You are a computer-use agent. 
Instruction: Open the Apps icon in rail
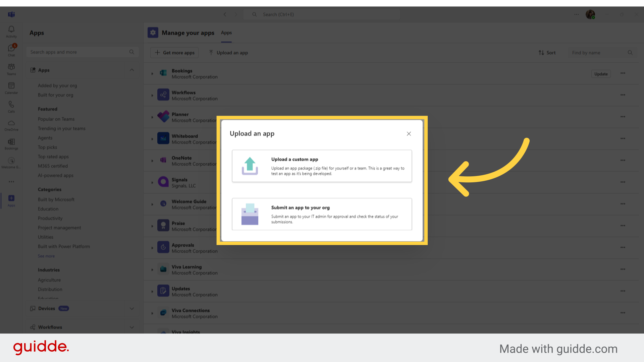[11, 200]
